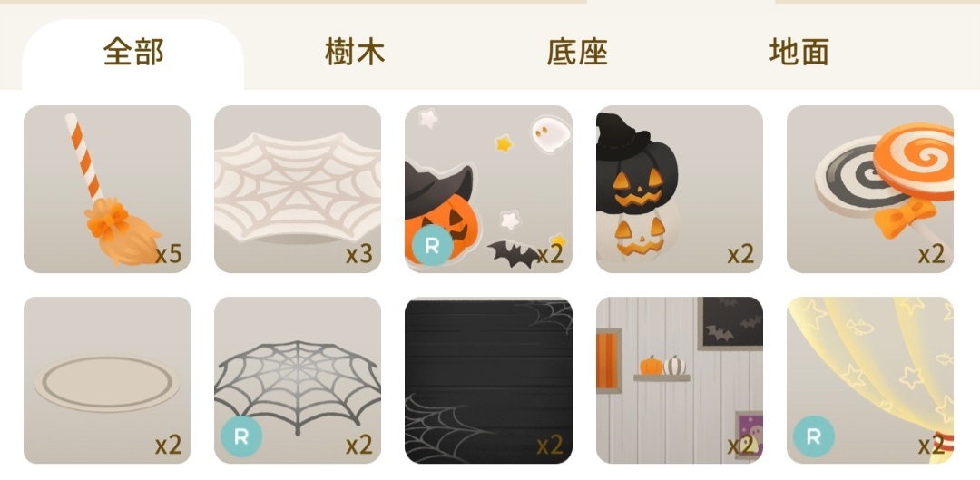Select the yellow star curtain item
The height and width of the screenshot is (480, 980).
pyautogui.click(x=870, y=380)
